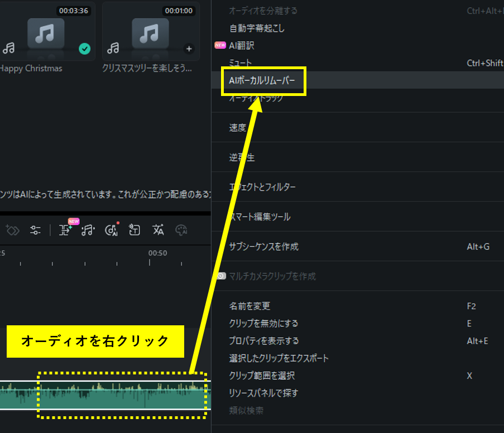The image size is (504, 433).
Task: Click the AI color palette icon
Action: [181, 230]
